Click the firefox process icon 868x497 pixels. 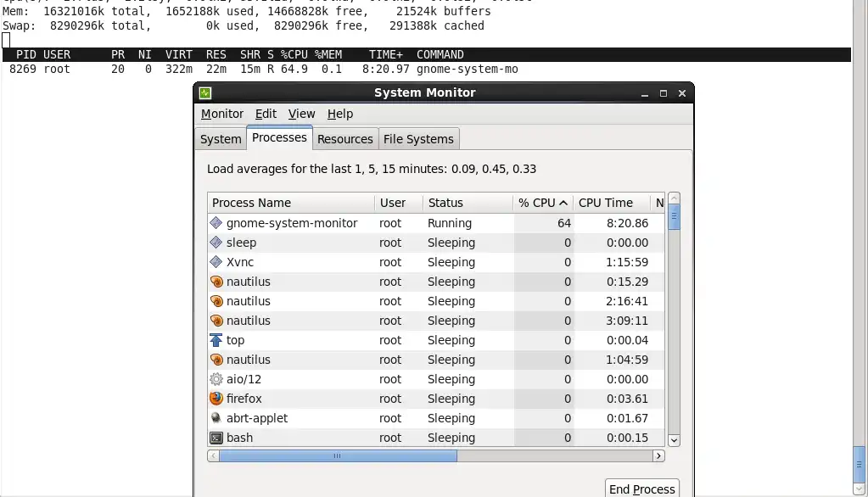[216, 399]
